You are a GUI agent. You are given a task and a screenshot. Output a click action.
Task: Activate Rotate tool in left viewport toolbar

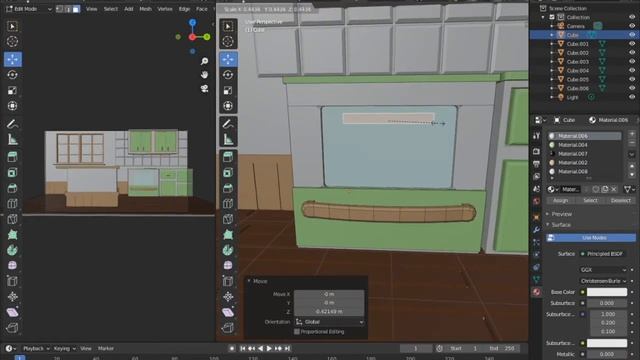(x=12, y=75)
